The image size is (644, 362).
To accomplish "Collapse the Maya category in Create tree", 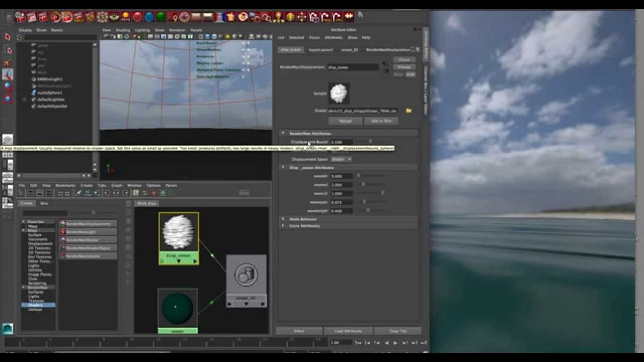I will tap(24, 230).
